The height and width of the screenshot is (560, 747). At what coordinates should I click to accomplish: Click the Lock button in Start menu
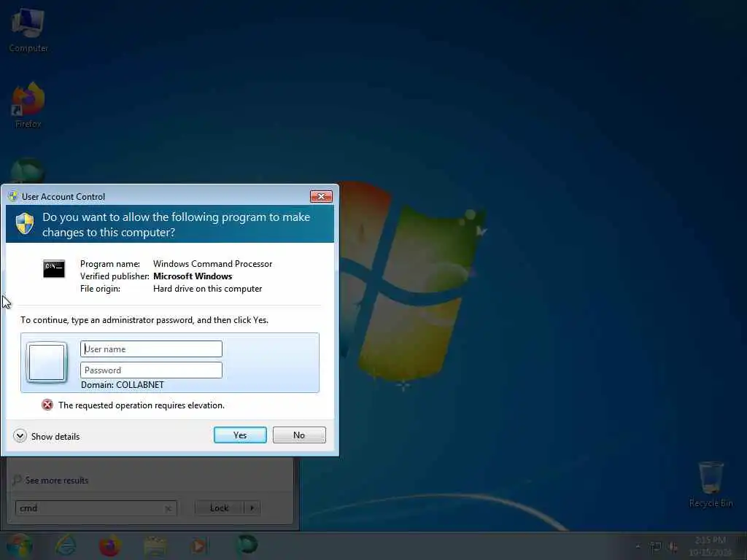pyautogui.click(x=219, y=508)
